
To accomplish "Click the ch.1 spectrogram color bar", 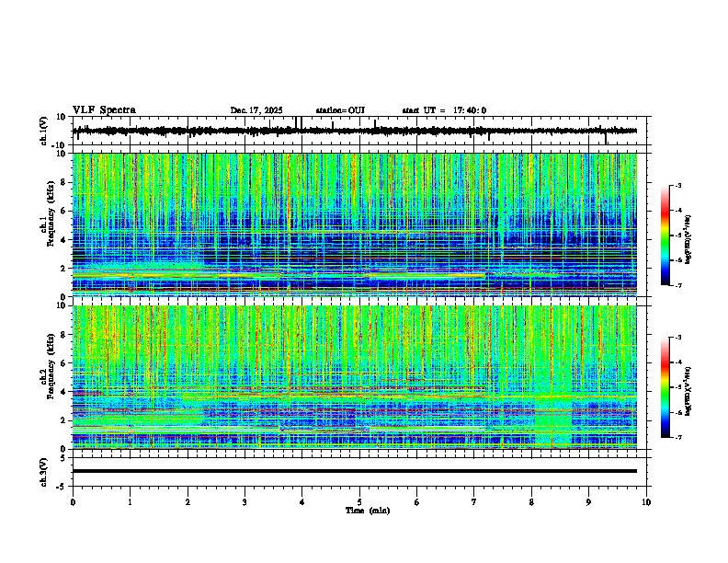I will click(x=665, y=236).
